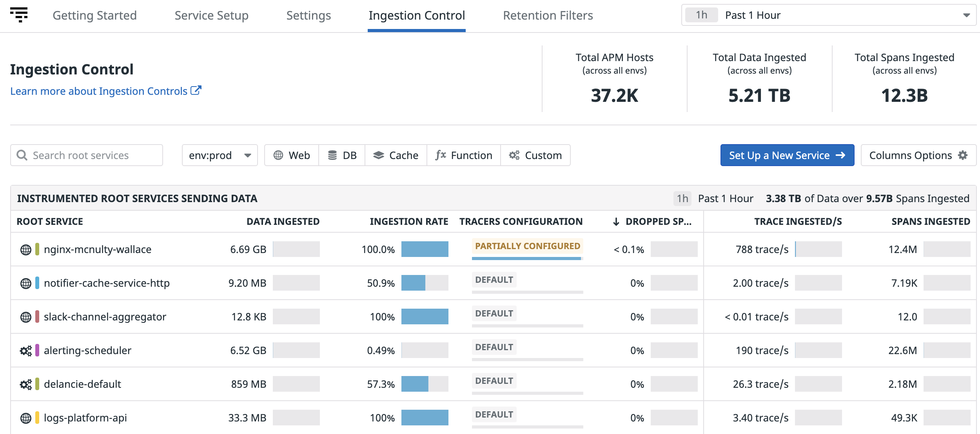Viewport: 980px width, 434px height.
Task: Click the color swatch beside notifier-cache-service-http
Action: pyautogui.click(x=37, y=283)
